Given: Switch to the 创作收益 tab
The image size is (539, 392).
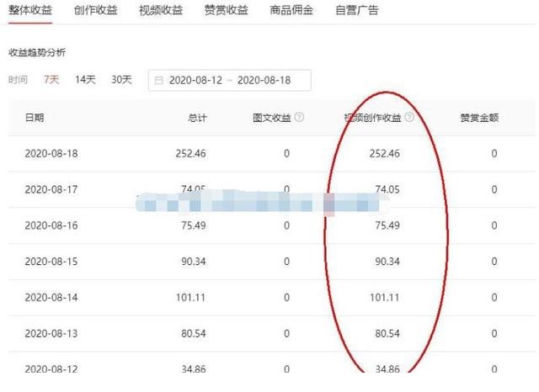Looking at the screenshot, I should point(95,10).
